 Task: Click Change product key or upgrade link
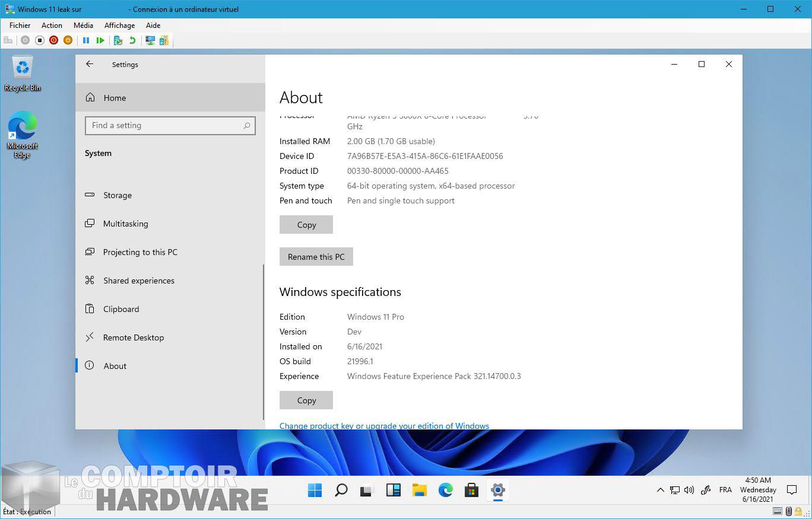pyautogui.click(x=384, y=425)
